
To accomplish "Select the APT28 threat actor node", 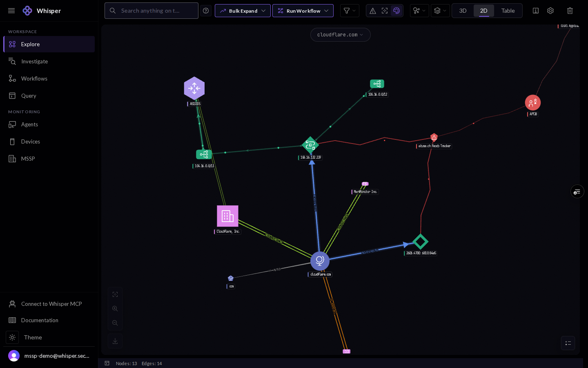I will (533, 103).
